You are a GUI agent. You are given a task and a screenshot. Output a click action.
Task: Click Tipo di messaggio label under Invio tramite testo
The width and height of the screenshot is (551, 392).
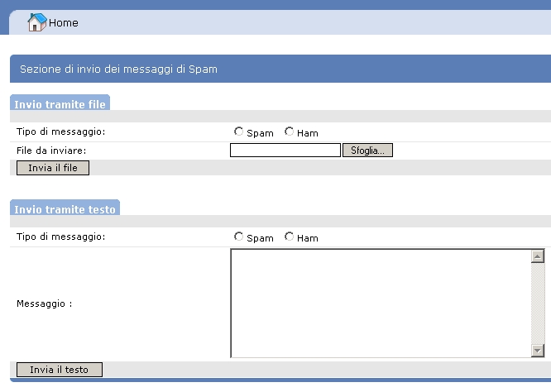pyautogui.click(x=61, y=237)
